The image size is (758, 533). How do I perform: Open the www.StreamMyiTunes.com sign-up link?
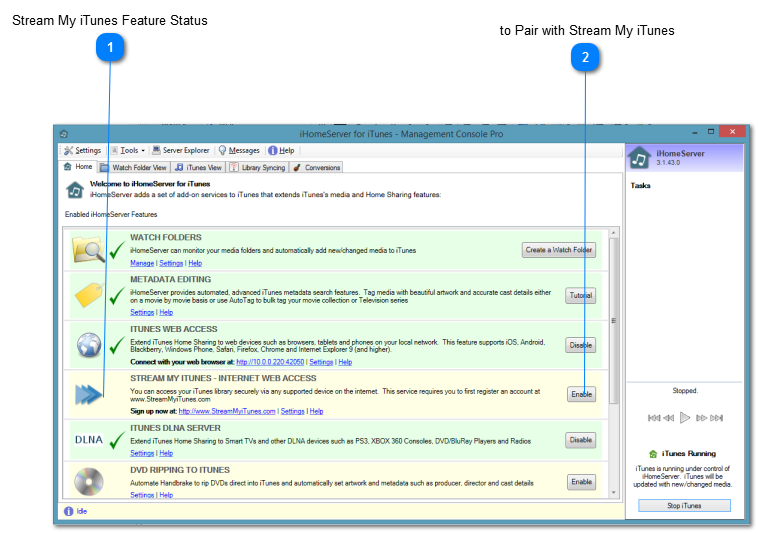227,411
